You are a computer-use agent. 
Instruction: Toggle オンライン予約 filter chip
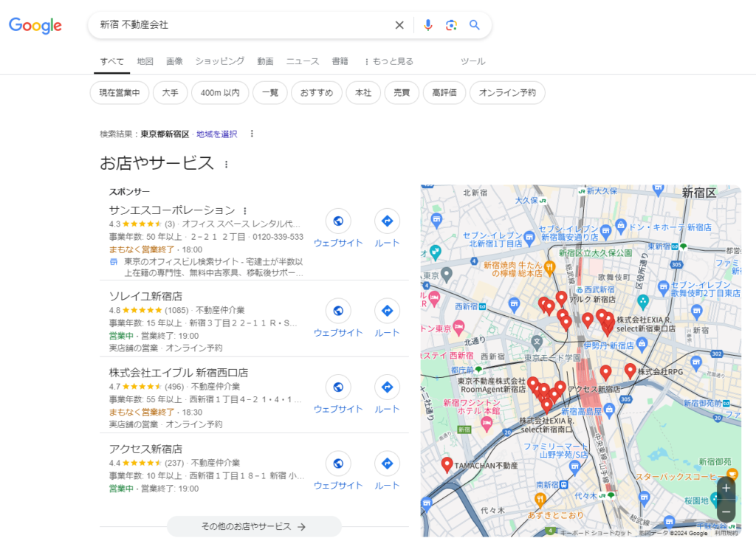pyautogui.click(x=507, y=92)
